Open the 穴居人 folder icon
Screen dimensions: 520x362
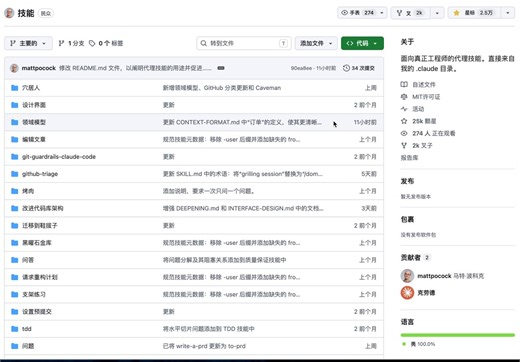coord(15,88)
